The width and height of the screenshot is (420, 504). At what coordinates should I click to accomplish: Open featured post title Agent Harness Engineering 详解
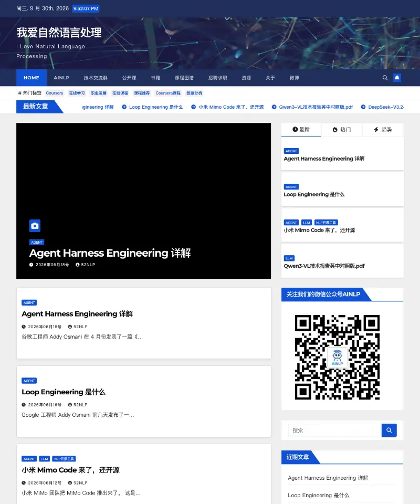click(110, 253)
